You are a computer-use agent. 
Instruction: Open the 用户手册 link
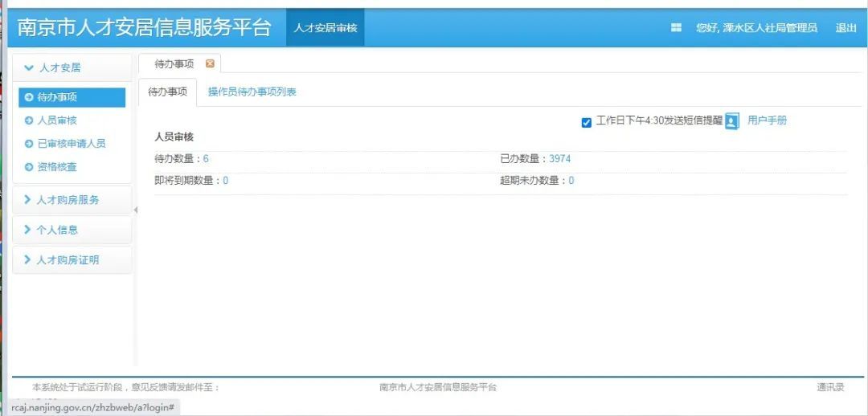767,120
